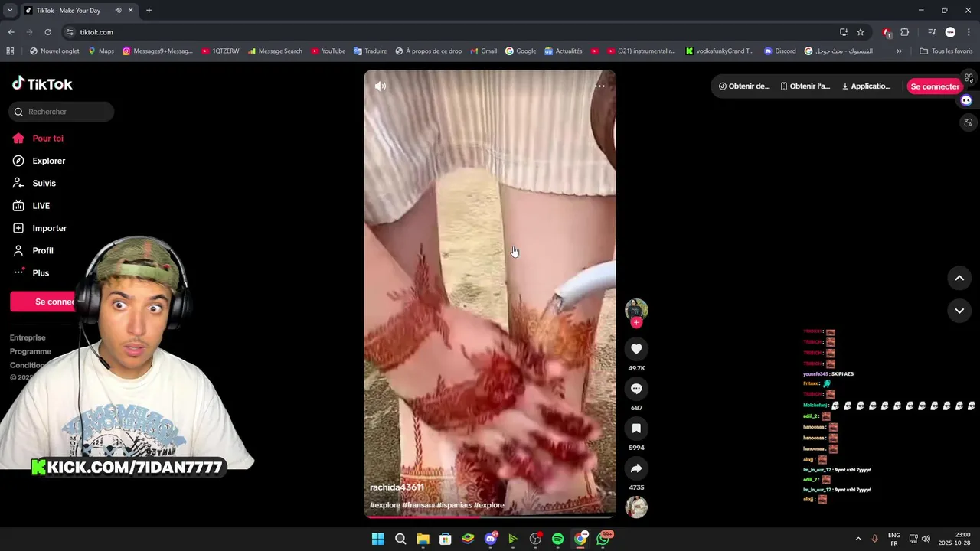Bookmark this page with star icon
Viewport: 980px width, 551px height.
click(861, 32)
